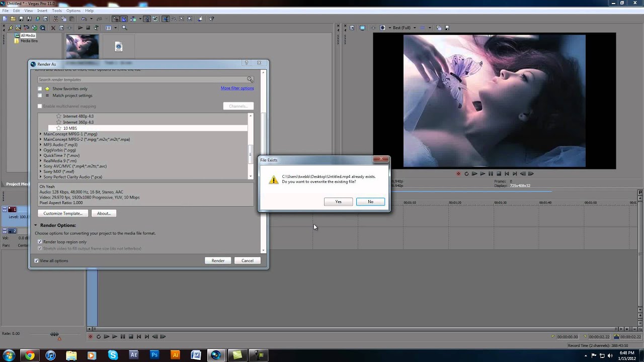Open the Options menu
Screen dimensions: 644x362
73,11
